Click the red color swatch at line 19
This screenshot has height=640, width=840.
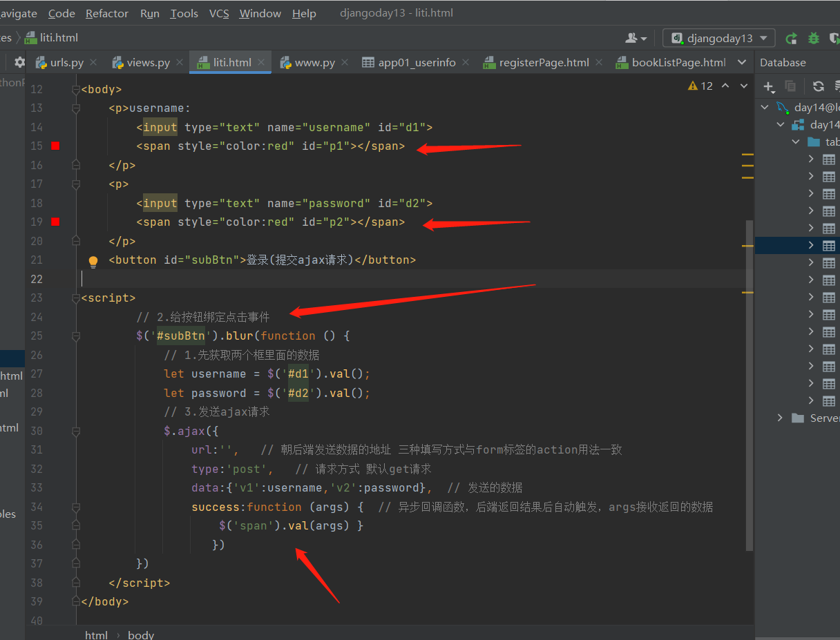tap(55, 222)
